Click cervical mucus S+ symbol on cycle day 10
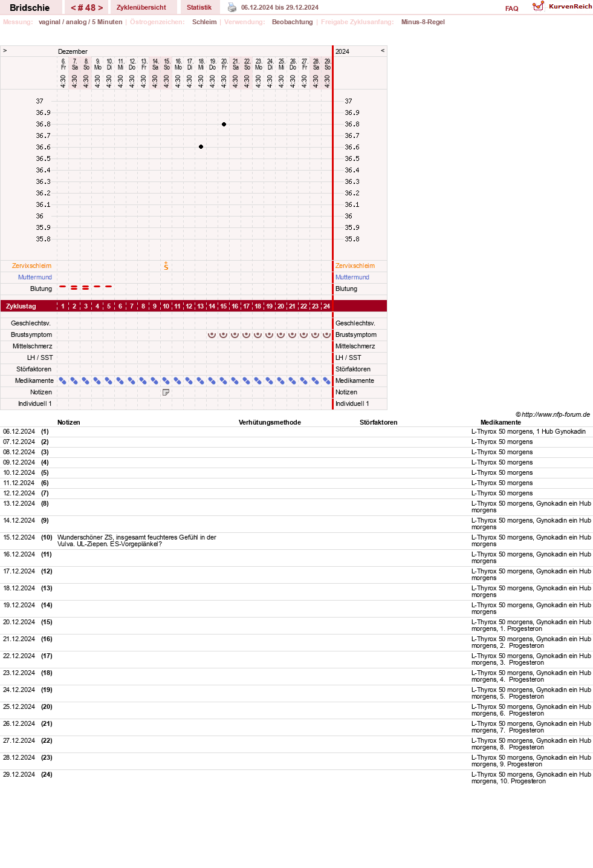593x868 pixels. 166,266
